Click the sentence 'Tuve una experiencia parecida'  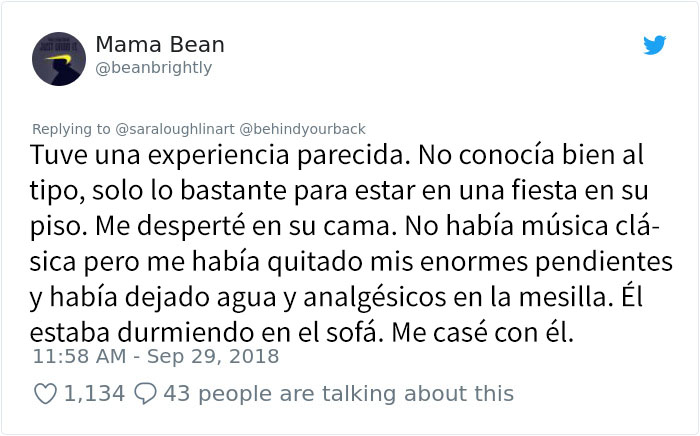(220, 155)
